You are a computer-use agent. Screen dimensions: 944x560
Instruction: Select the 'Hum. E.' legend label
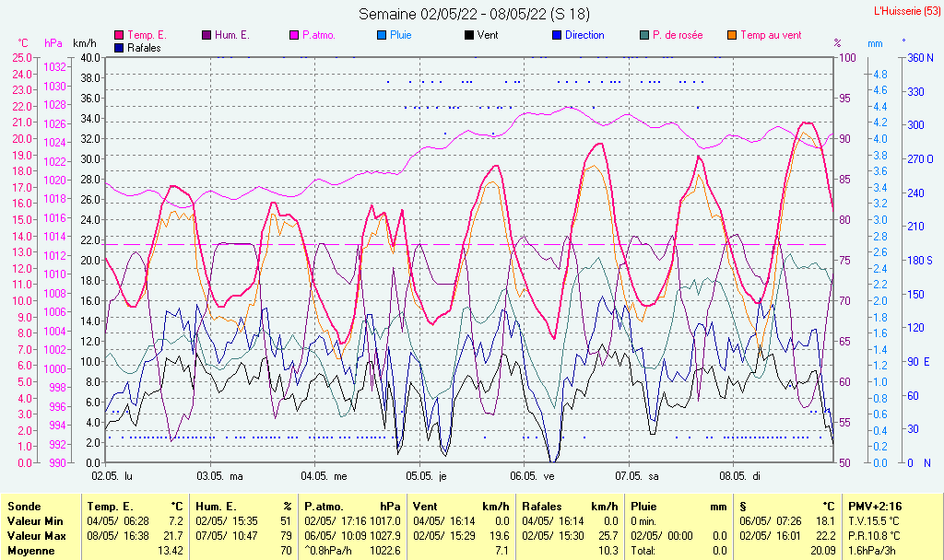231,36
